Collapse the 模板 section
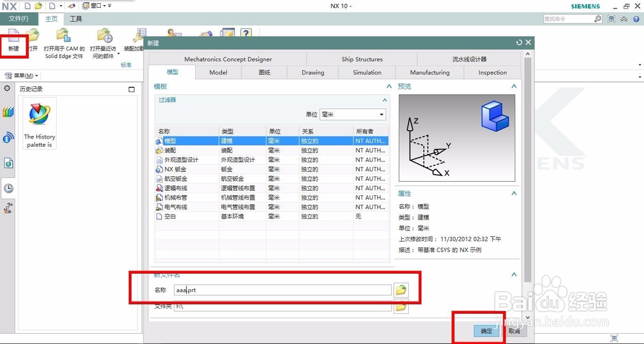 click(x=389, y=86)
